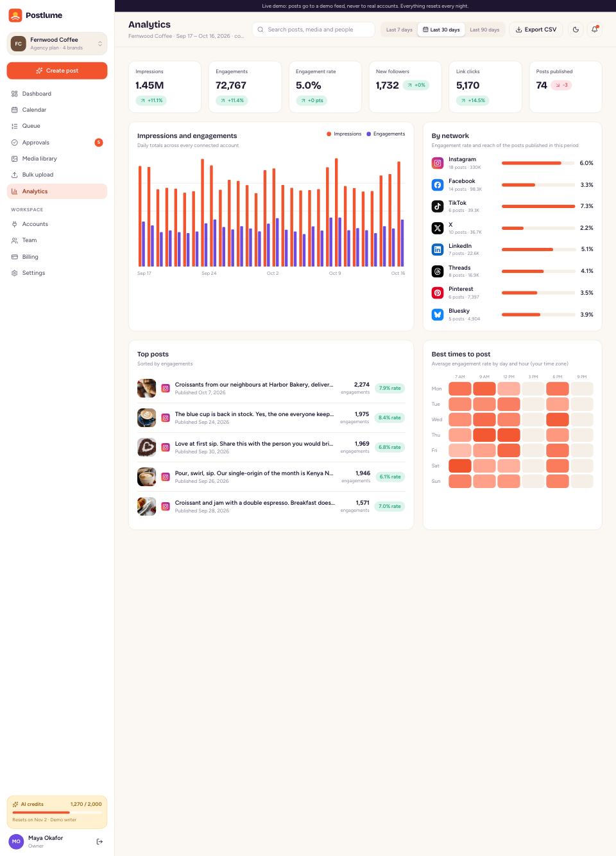
Task: Open notifications via the bell icon
Action: [x=595, y=30]
